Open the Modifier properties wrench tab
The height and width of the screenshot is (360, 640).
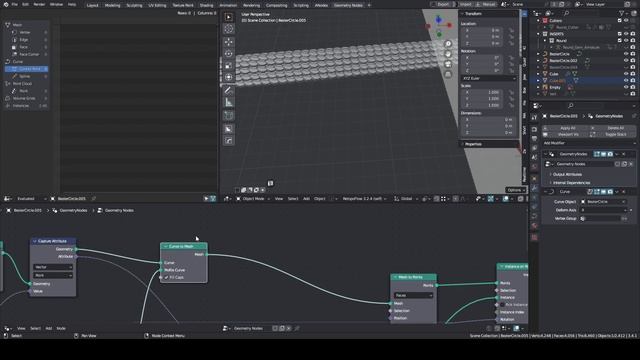tap(534, 188)
